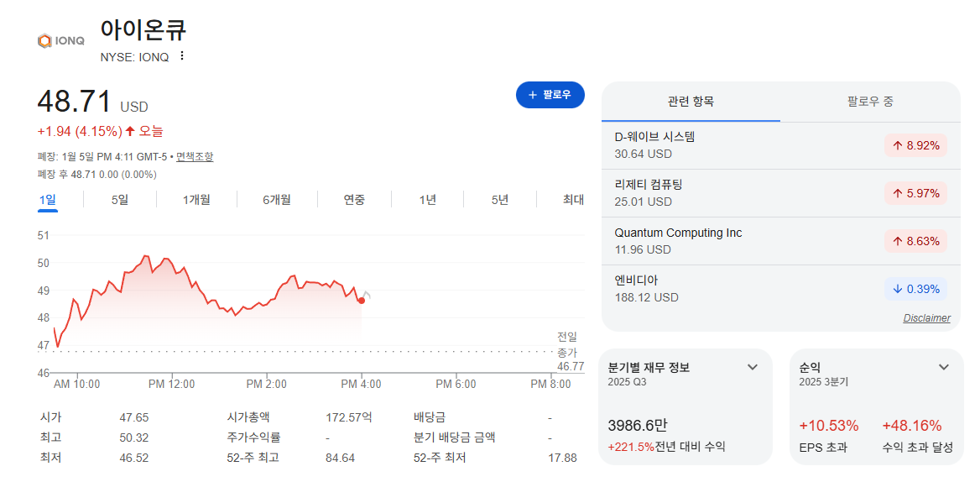The image size is (980, 482).
Task: Click the 최고 value 50.32
Action: pos(133,437)
